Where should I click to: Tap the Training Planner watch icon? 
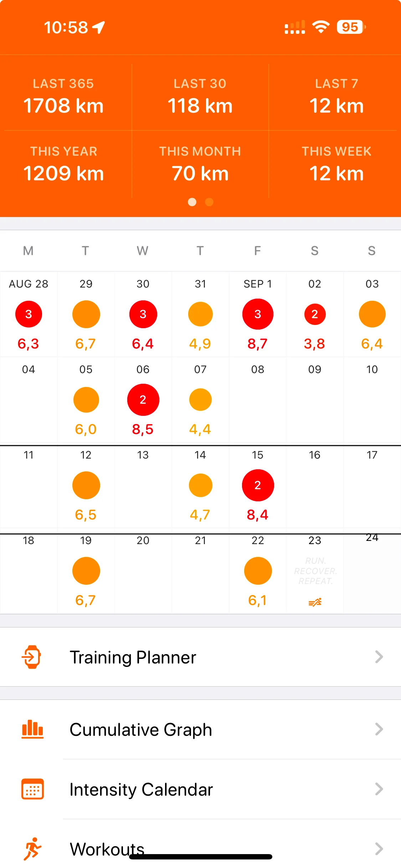(x=32, y=657)
